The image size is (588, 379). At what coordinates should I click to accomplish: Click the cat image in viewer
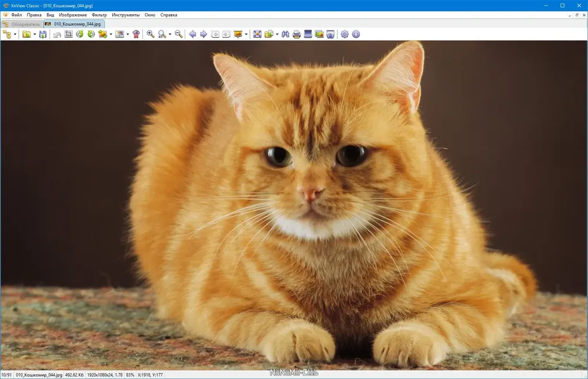pyautogui.click(x=293, y=205)
